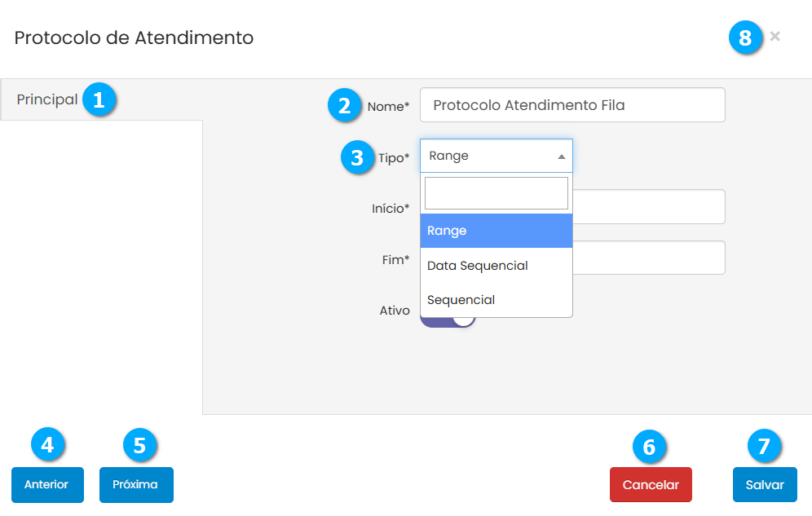Focus the Nome text field

pyautogui.click(x=571, y=105)
